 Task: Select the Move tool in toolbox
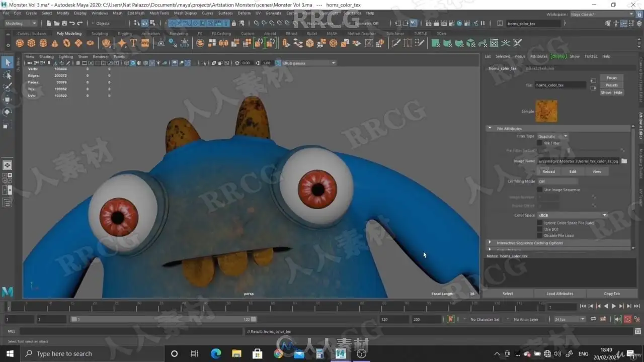click(x=8, y=100)
